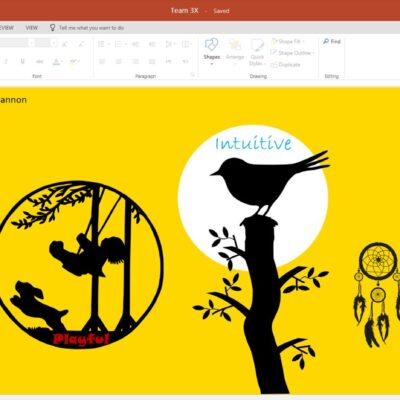Toggle Align Left for paragraph
Image resolution: width=400 pixels, height=400 pixels.
102,61
